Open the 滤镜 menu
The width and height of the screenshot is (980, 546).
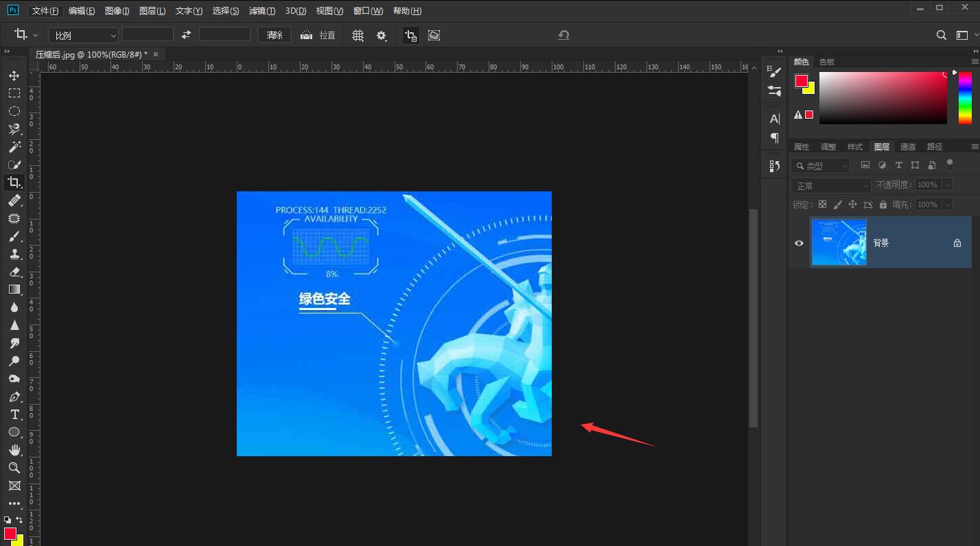pyautogui.click(x=261, y=10)
